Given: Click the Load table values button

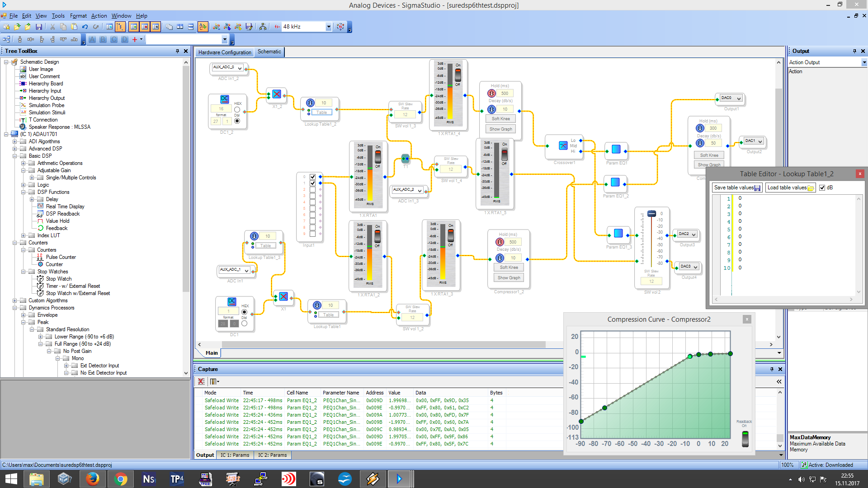Looking at the screenshot, I should (791, 188).
